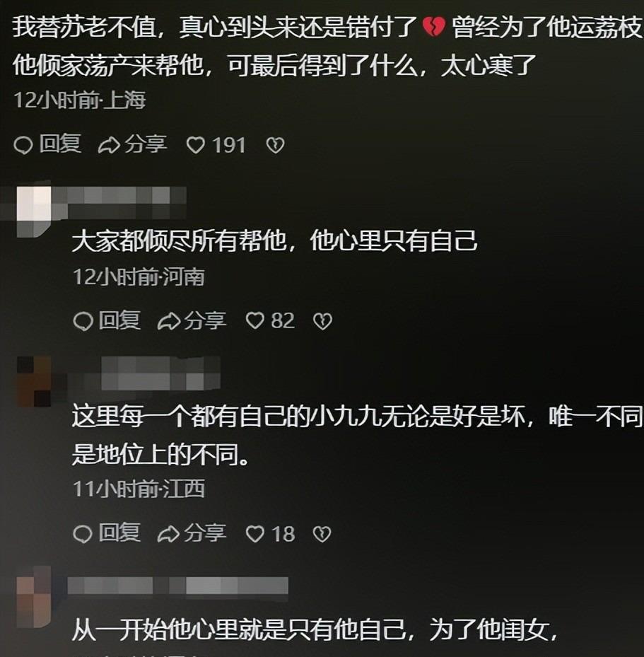Dislike the comment with 191 likes

point(275,145)
